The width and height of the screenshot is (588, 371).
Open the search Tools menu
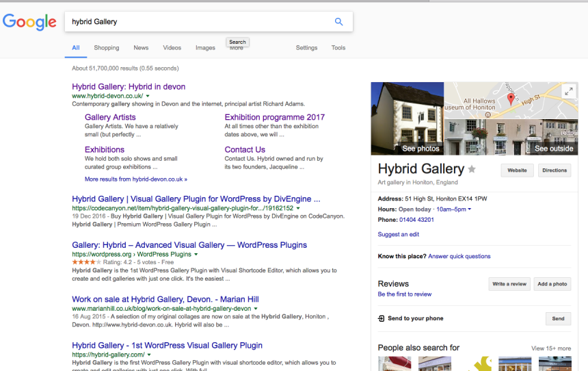point(338,48)
